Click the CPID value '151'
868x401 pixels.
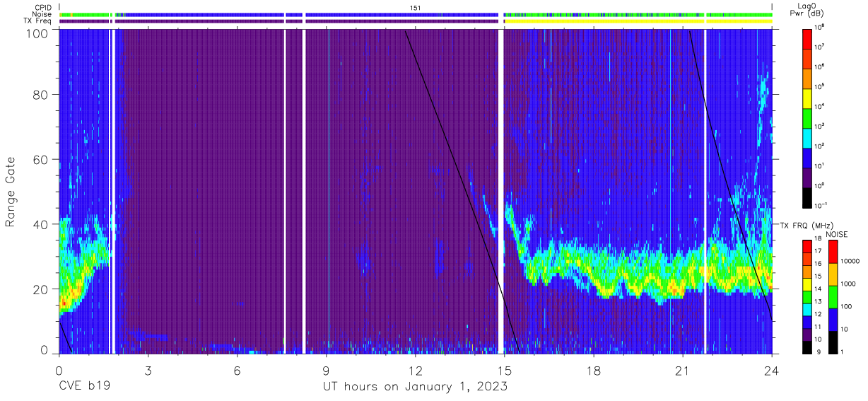(416, 7)
